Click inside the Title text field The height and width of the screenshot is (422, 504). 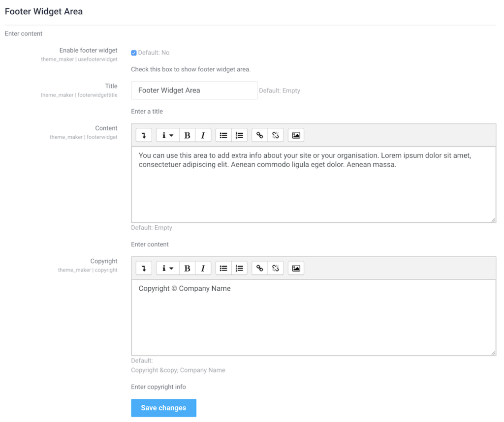coord(194,90)
